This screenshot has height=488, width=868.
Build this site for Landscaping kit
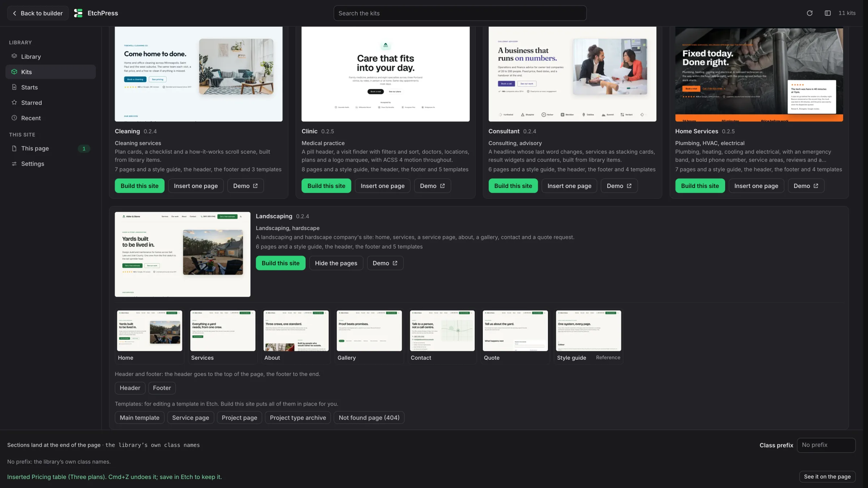coord(281,263)
